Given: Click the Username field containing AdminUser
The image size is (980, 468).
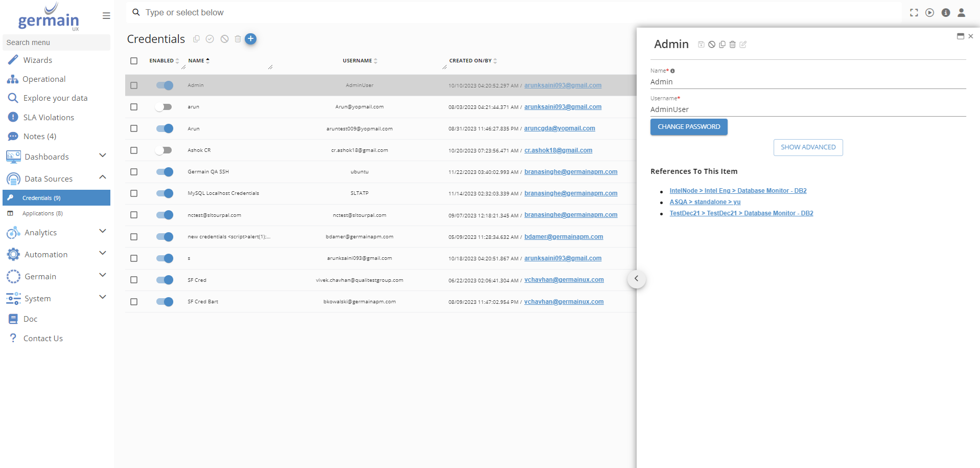Looking at the screenshot, I should coord(807,109).
